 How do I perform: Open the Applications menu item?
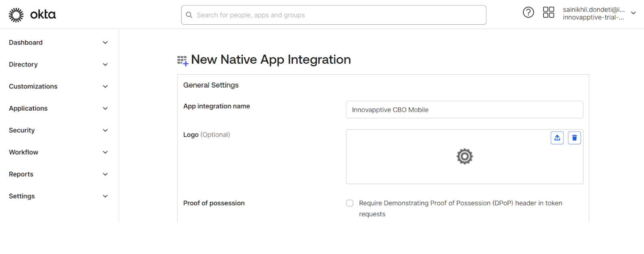tap(28, 108)
